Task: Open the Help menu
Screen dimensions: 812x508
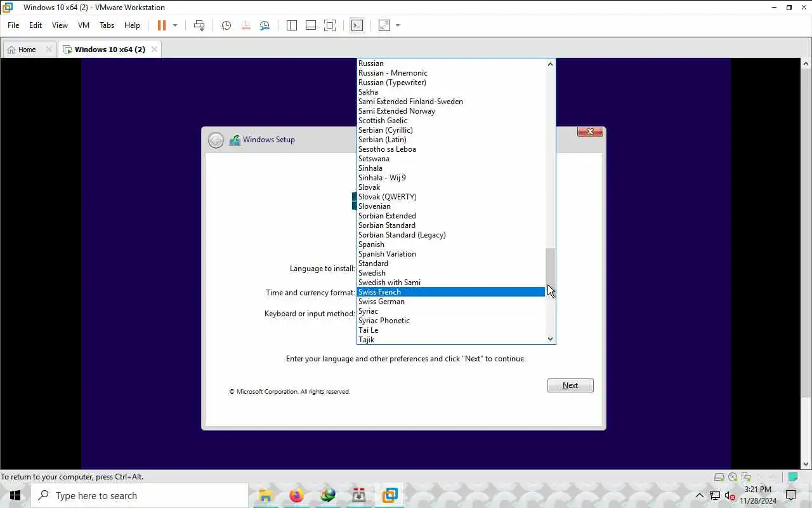Action: pos(132,25)
